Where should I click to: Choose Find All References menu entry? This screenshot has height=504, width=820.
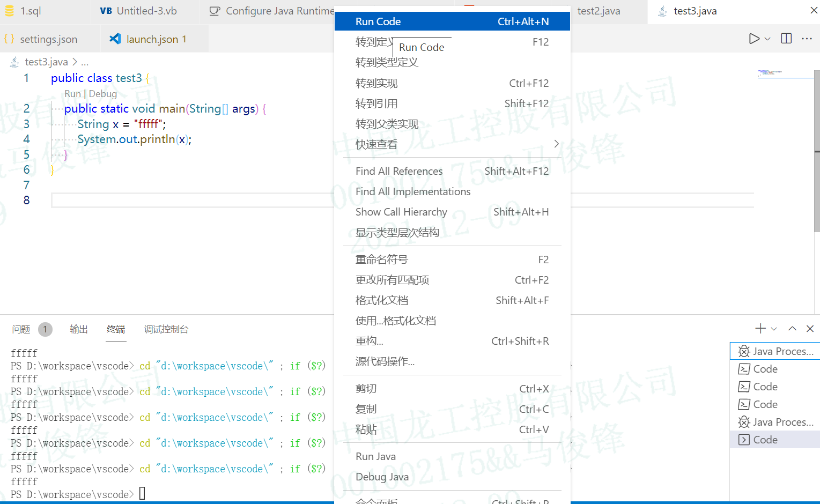tap(452, 171)
